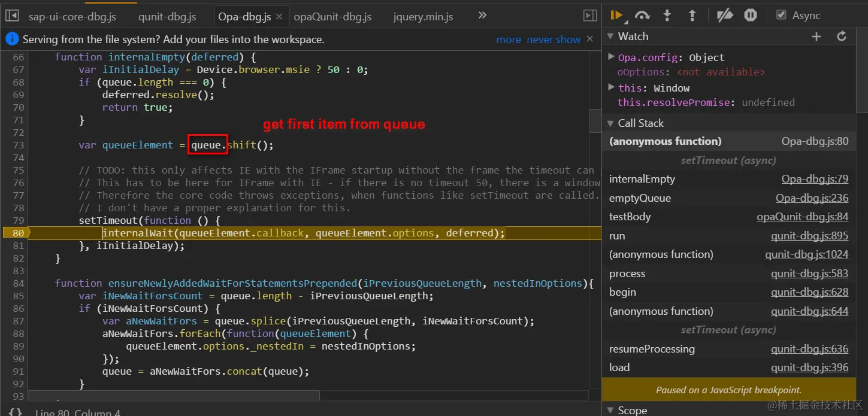Switch to qunit-dbg.js tab
The image size is (868, 416).
click(x=167, y=17)
